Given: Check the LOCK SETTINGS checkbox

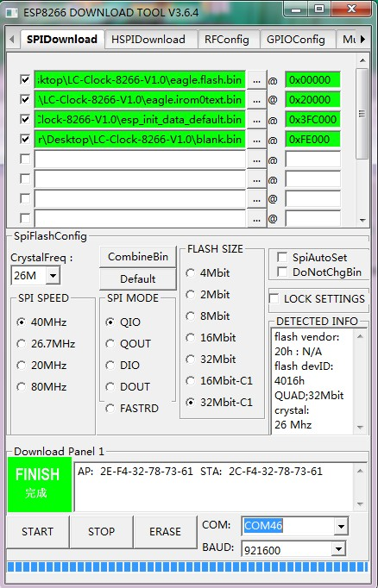Looking at the screenshot, I should [274, 299].
